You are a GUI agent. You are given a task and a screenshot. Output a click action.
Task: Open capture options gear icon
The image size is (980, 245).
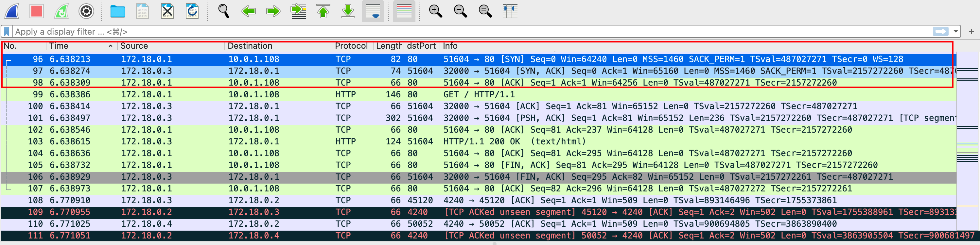click(x=86, y=11)
